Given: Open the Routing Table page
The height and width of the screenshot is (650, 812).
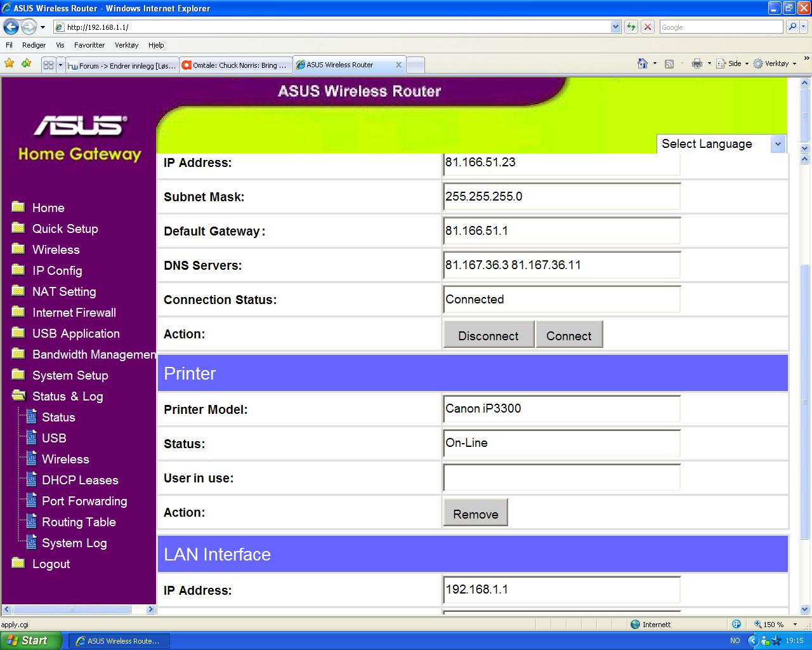Looking at the screenshot, I should click(x=79, y=522).
